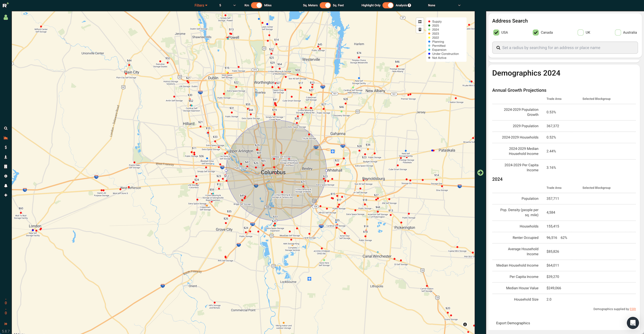The image size is (644, 334).
Task: Open the Filters dropdown menu
Action: tap(201, 5)
